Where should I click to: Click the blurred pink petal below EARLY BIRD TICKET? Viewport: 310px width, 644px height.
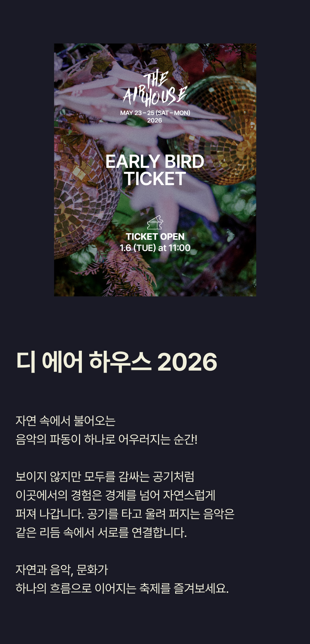pyautogui.click(x=174, y=202)
